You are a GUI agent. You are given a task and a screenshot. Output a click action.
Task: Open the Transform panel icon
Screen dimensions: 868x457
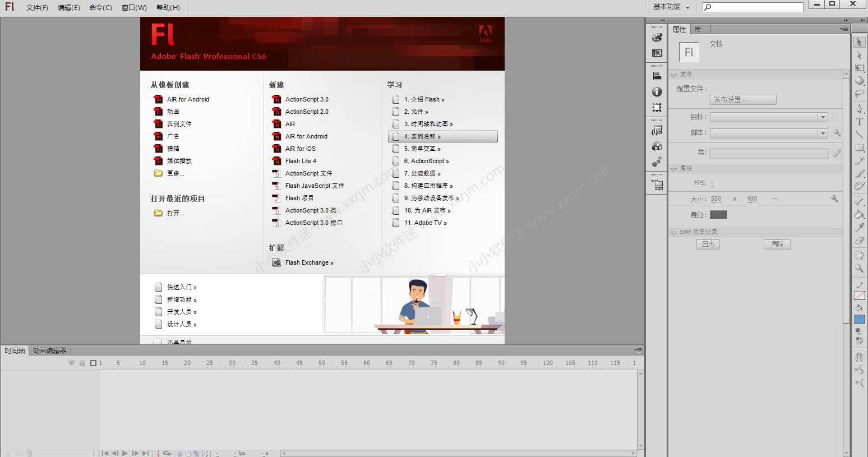pyautogui.click(x=657, y=107)
